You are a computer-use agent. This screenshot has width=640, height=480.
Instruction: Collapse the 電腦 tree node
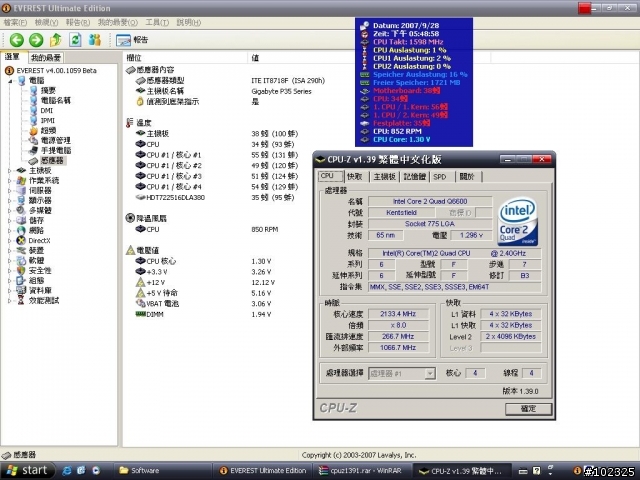tap(11, 81)
